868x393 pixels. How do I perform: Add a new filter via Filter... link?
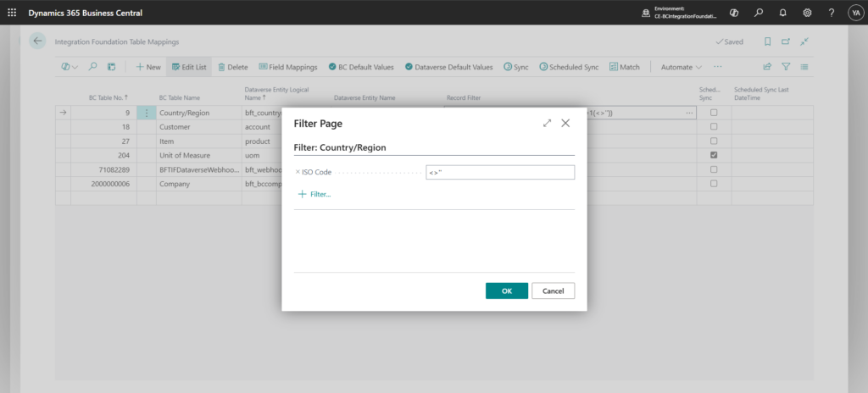[314, 194]
